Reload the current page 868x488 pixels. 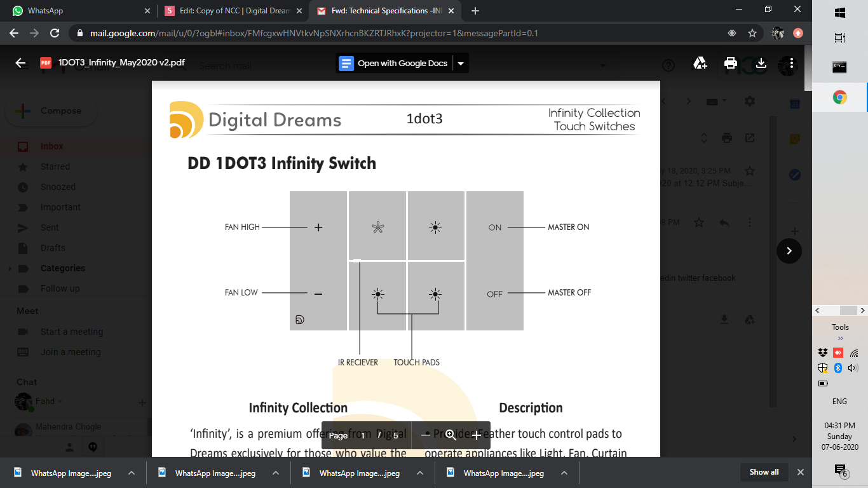click(x=55, y=33)
